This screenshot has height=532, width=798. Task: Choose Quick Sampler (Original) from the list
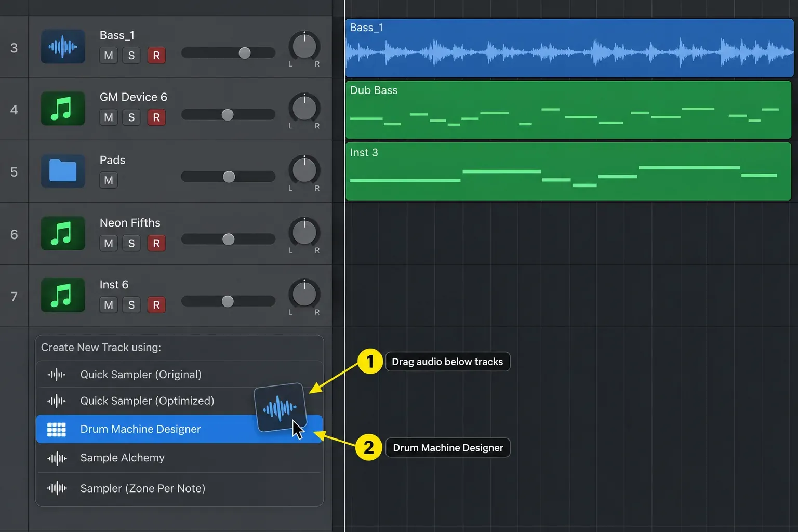point(179,374)
